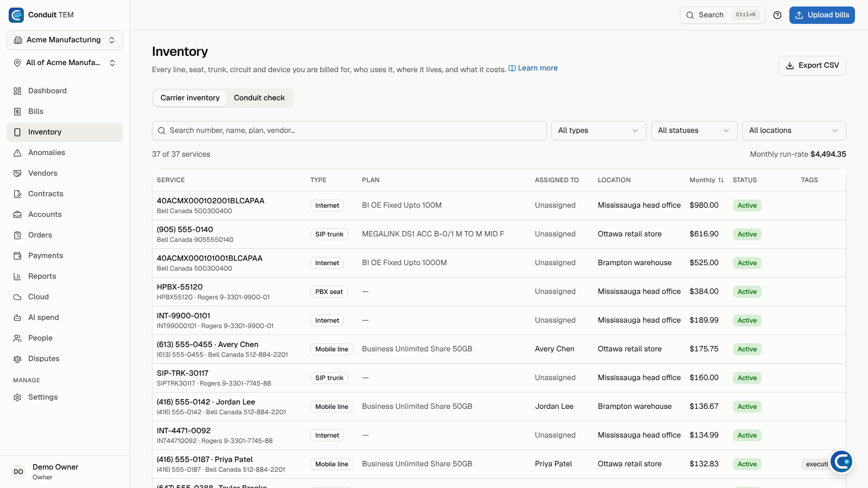Follow the Learn more link
The height and width of the screenshot is (488, 868).
533,68
